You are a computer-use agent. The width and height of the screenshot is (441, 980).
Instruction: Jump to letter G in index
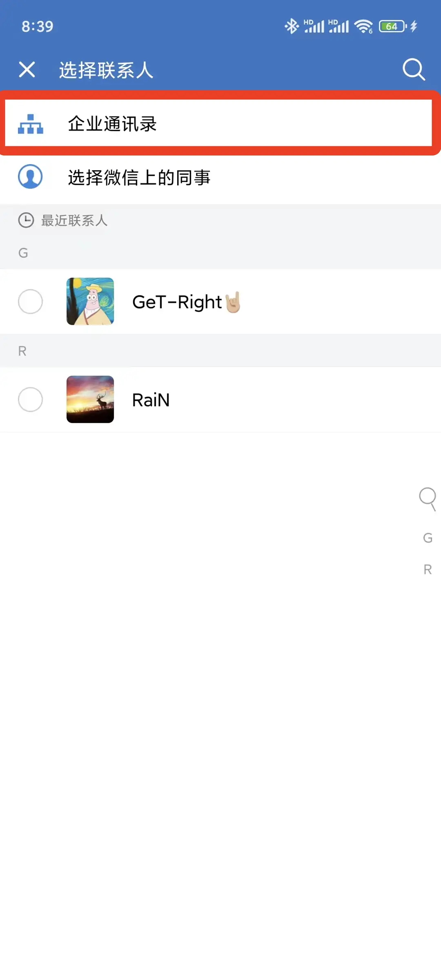[428, 538]
